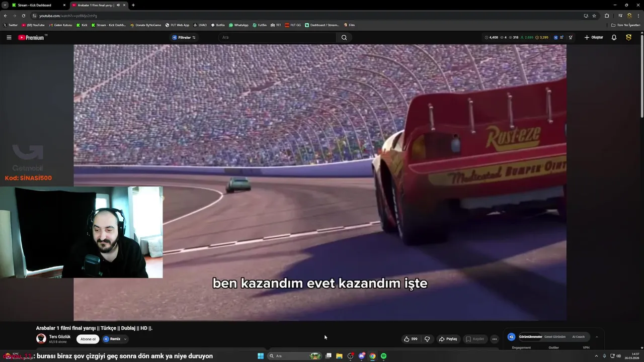Open Chrome from the taskbar
The image size is (644, 362).
(372, 356)
